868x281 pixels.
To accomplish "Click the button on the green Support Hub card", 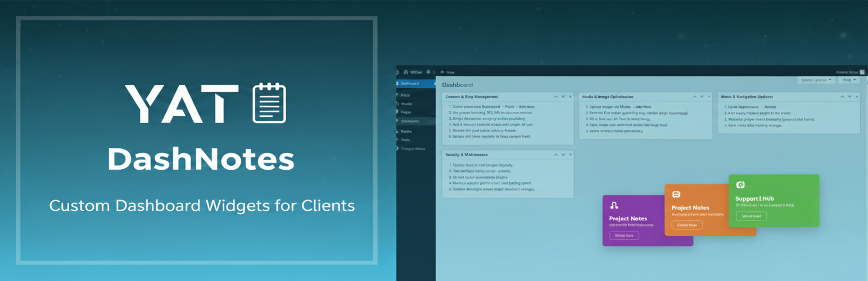I will pos(751,216).
